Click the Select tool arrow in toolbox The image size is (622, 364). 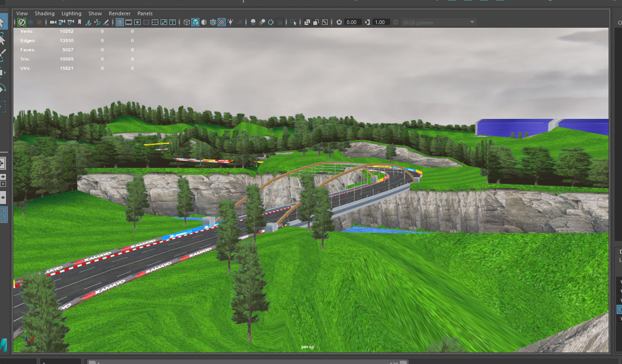(3, 22)
